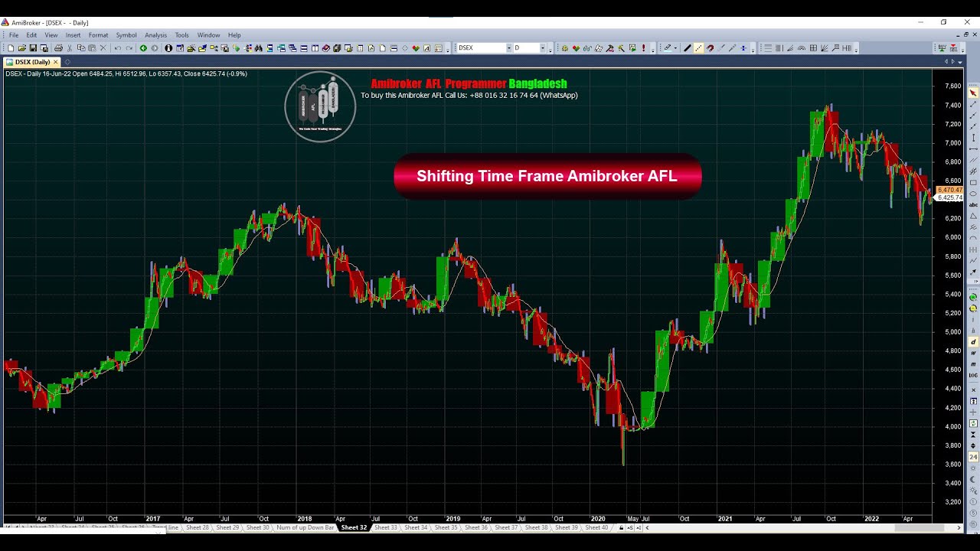Switch to Sheet 40 tab

pos(596,527)
